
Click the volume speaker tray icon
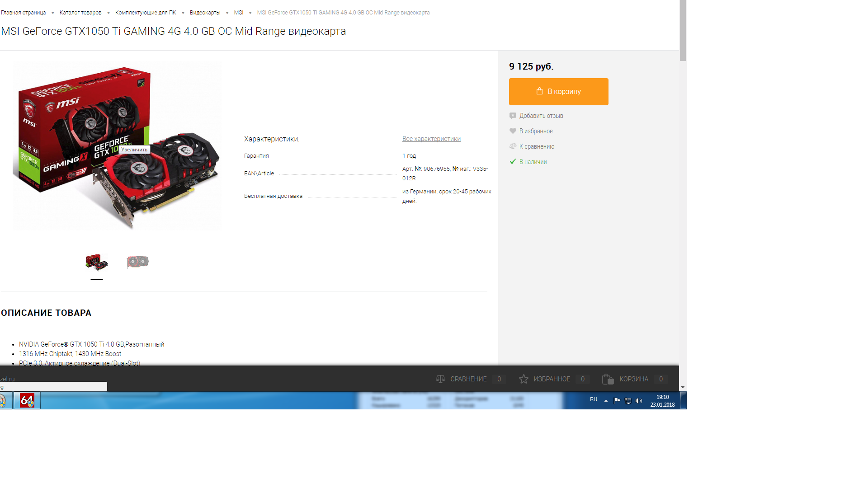(x=639, y=401)
